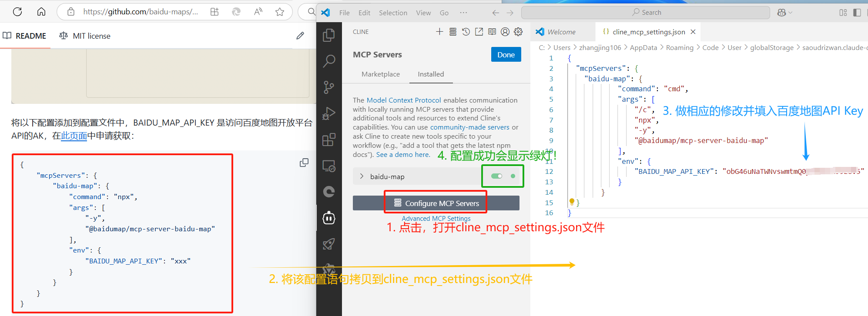Open the File menu

[344, 13]
